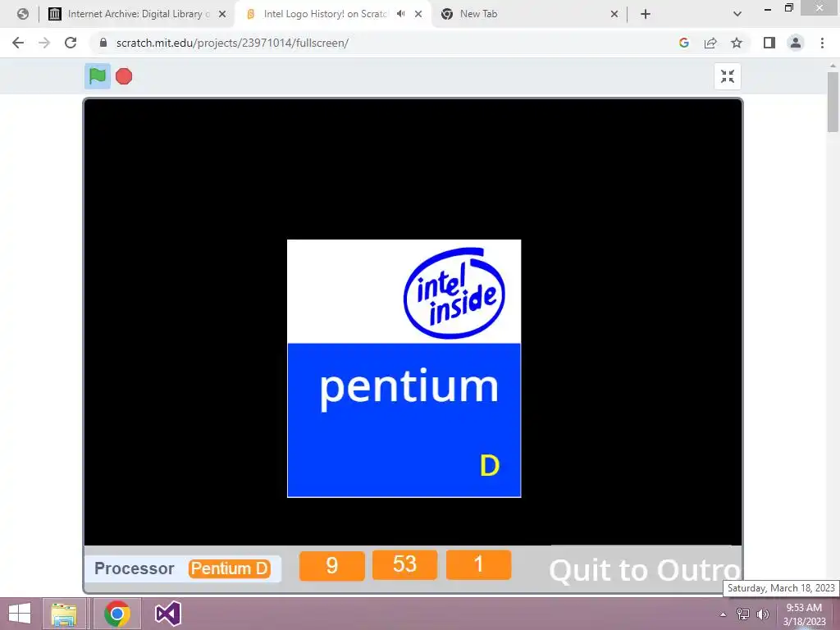Screen dimensions: 840x630
Task: Close the New Tab tab
Action: (x=614, y=14)
